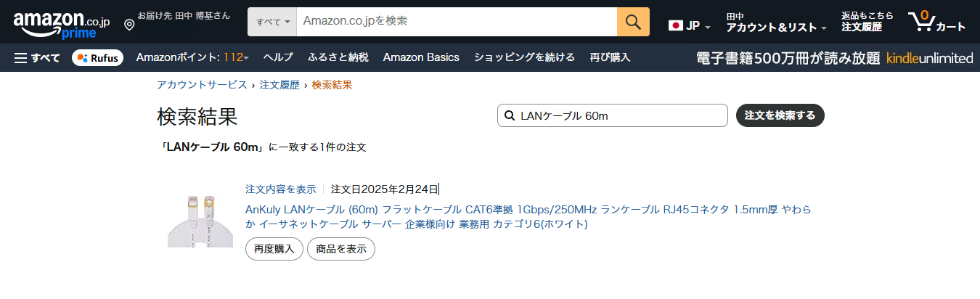Open the shopping cart icon

pos(920,22)
